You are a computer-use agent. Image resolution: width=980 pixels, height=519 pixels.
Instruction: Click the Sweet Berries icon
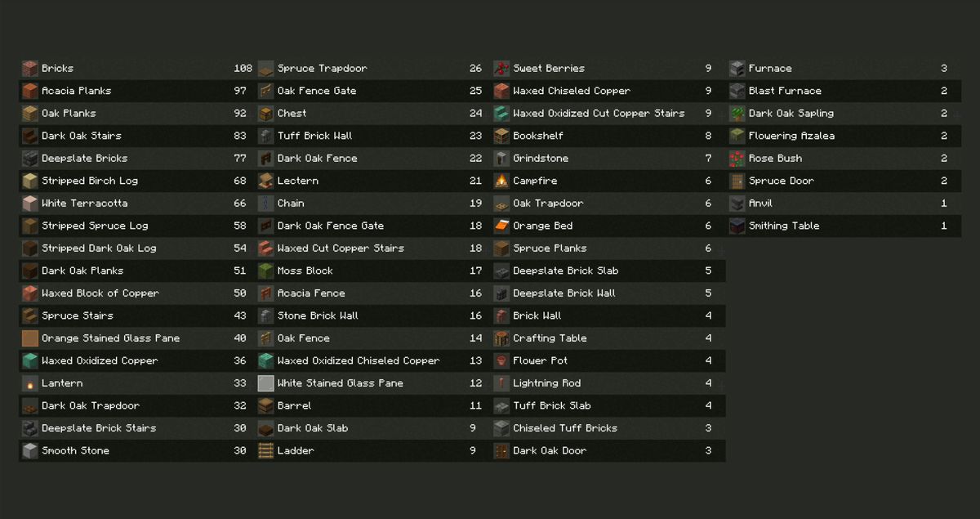coord(501,69)
